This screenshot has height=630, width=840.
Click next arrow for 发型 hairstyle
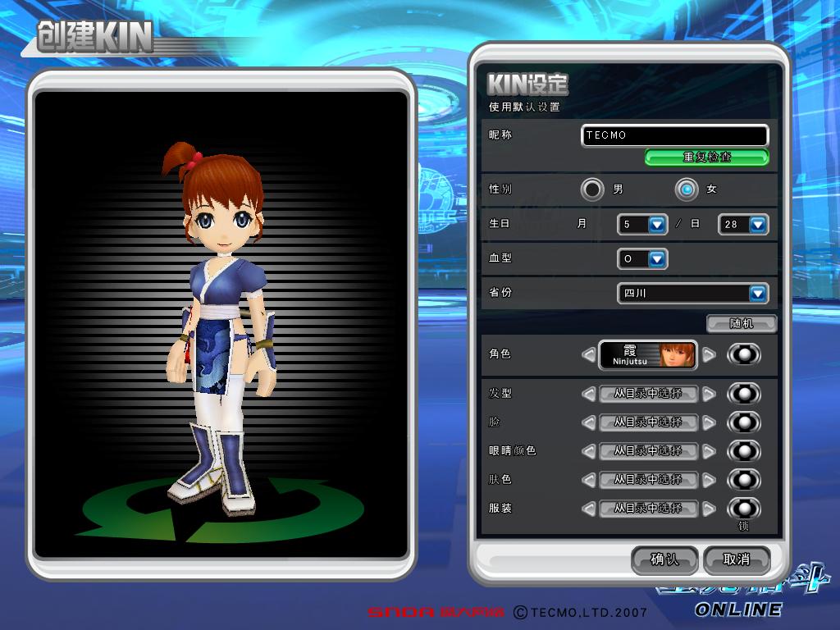pyautogui.click(x=709, y=395)
